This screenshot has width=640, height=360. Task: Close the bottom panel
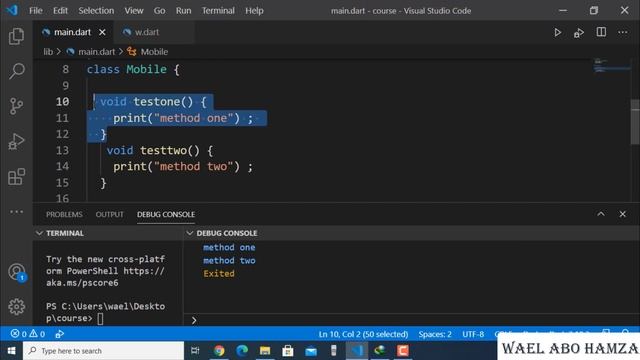[x=622, y=214]
